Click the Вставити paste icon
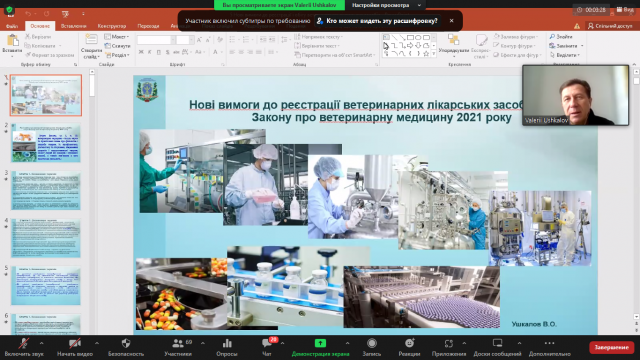 click(x=12, y=41)
